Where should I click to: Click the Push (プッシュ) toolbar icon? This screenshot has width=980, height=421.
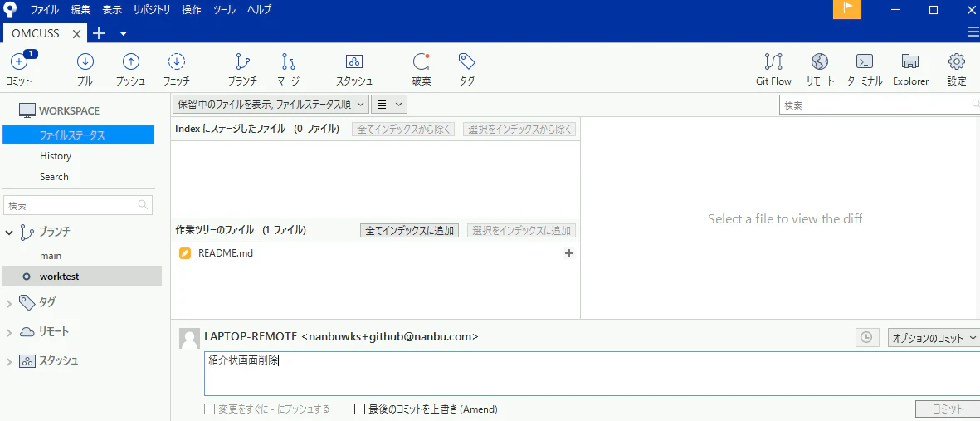(x=130, y=61)
